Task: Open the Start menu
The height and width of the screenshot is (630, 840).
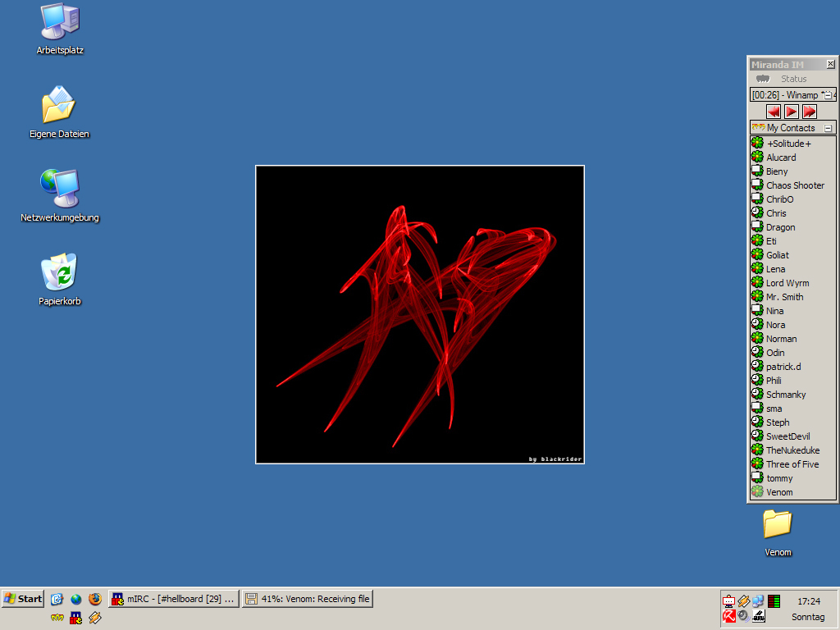Action: (23, 599)
